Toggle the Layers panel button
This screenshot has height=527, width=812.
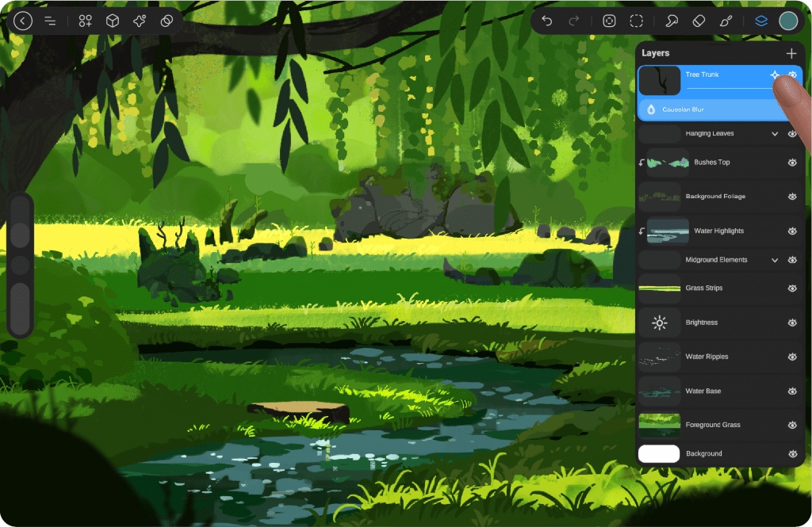click(761, 21)
